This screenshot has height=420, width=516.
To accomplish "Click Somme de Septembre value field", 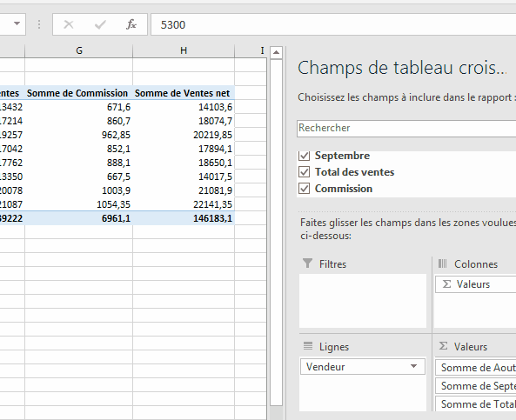I will [x=476, y=386].
